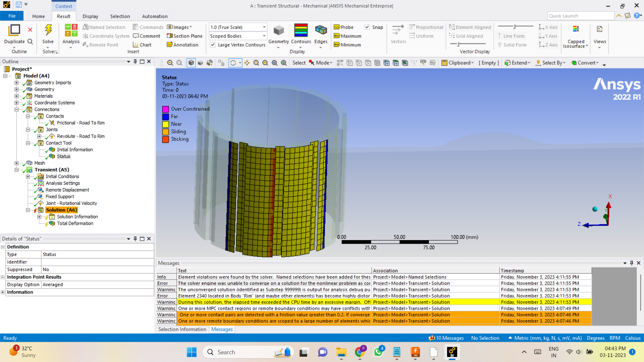Click the Rotate tool in graphics toolbar

(x=233, y=63)
